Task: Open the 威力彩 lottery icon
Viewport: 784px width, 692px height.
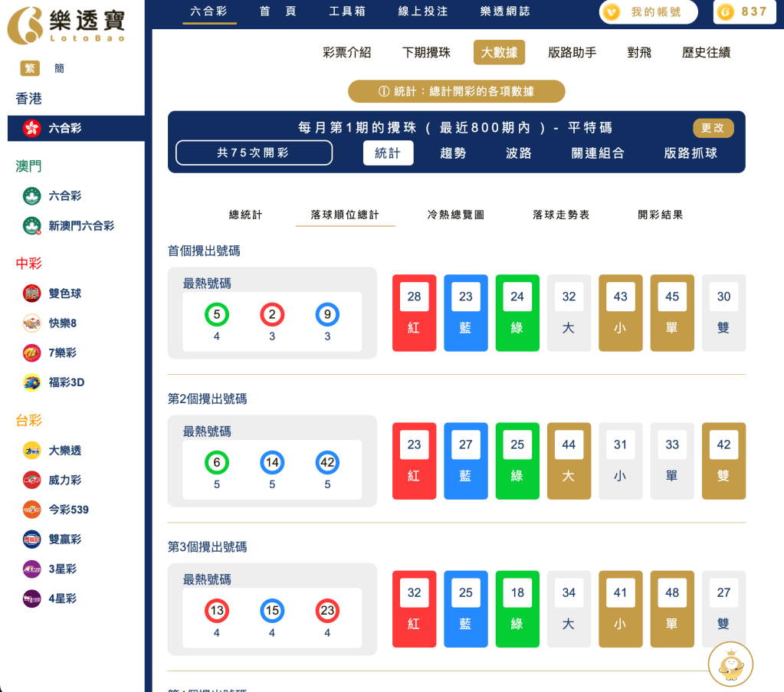Action: tap(31, 480)
